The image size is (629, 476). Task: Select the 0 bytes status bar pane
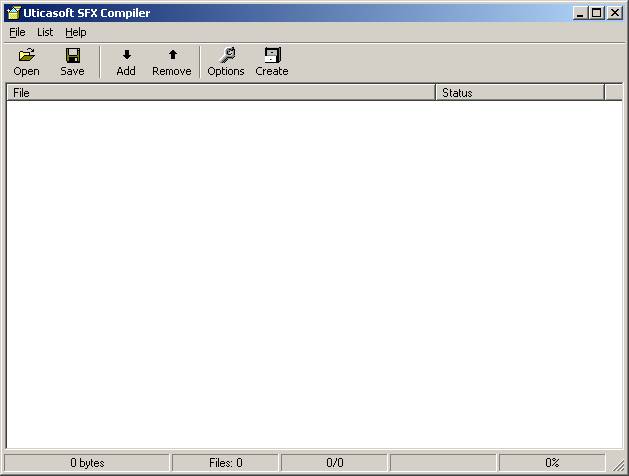[x=87, y=463]
